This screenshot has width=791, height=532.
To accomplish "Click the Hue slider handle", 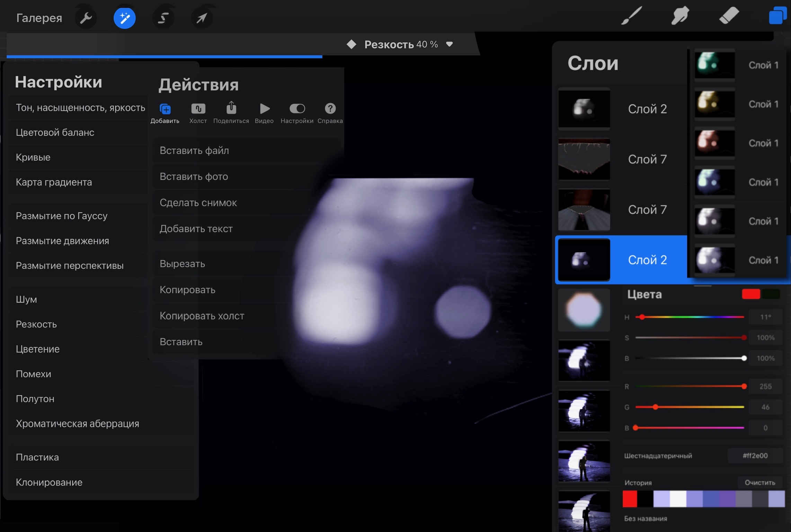I will point(642,317).
